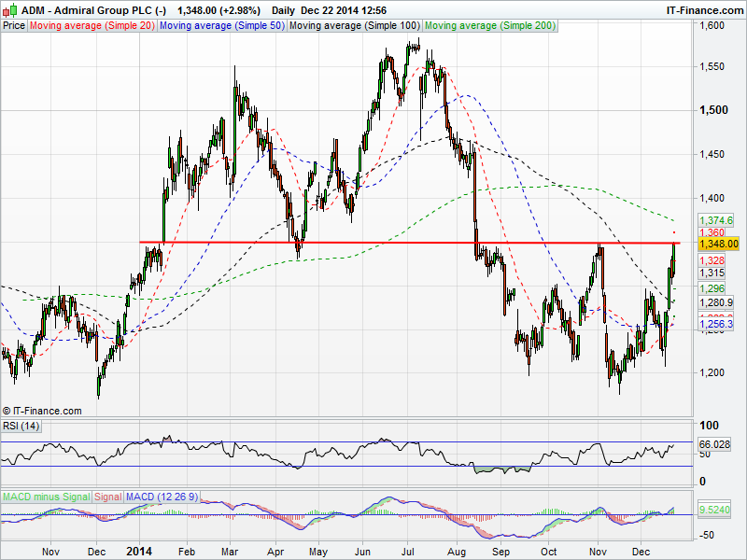Image resolution: width=747 pixels, height=560 pixels.
Task: Click the red 1,328 price marker
Action: [712, 260]
